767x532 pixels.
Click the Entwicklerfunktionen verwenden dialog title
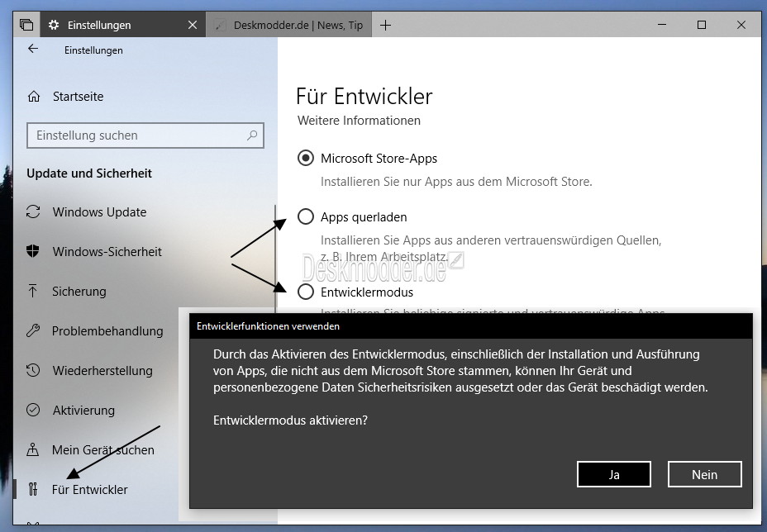(268, 326)
